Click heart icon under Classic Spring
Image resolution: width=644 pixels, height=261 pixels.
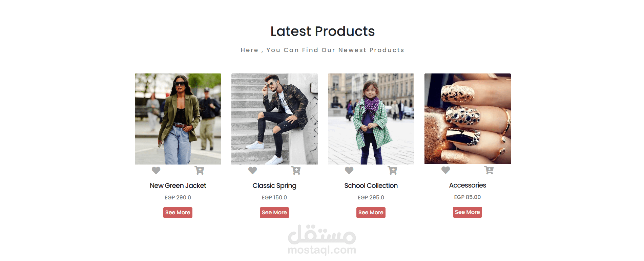tap(252, 171)
